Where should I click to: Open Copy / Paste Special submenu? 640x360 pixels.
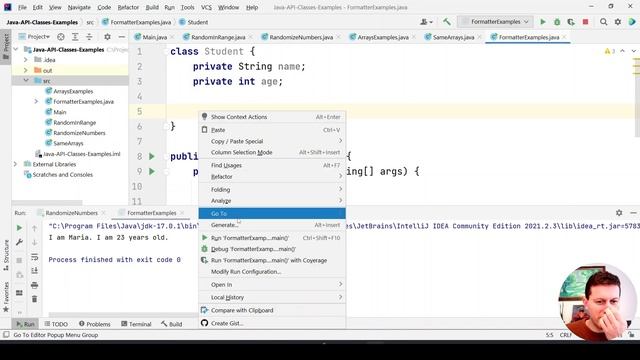click(x=272, y=141)
